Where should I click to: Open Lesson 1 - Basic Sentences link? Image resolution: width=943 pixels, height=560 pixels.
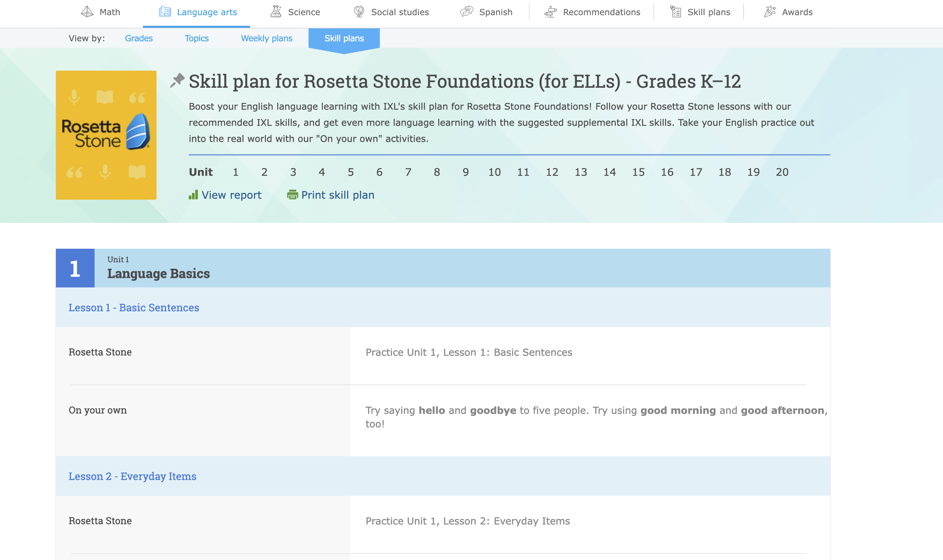point(134,307)
